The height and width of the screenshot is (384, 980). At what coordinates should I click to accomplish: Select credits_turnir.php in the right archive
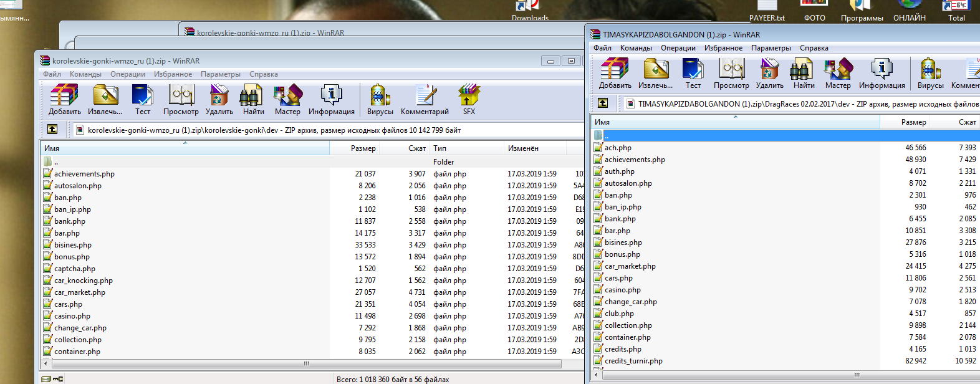pos(633,361)
